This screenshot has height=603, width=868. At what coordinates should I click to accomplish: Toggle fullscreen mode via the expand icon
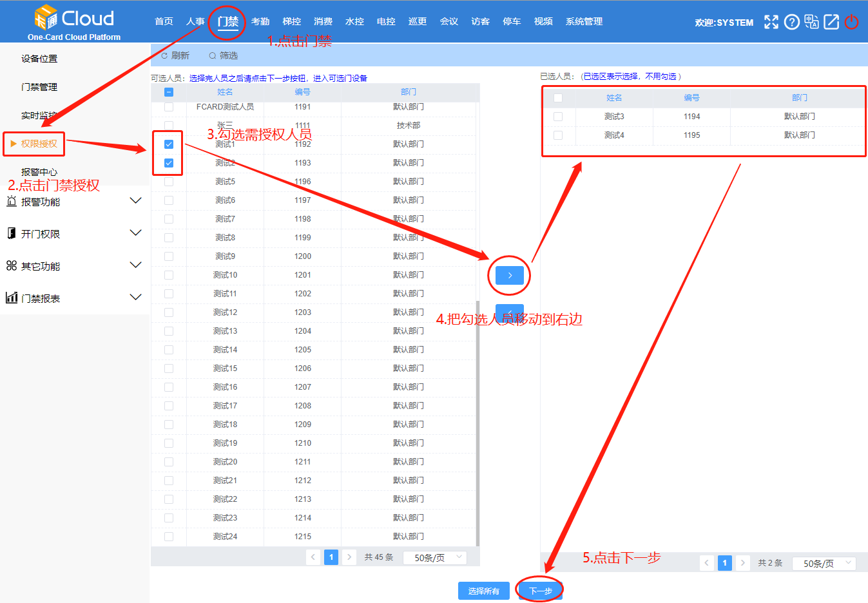pyautogui.click(x=771, y=21)
